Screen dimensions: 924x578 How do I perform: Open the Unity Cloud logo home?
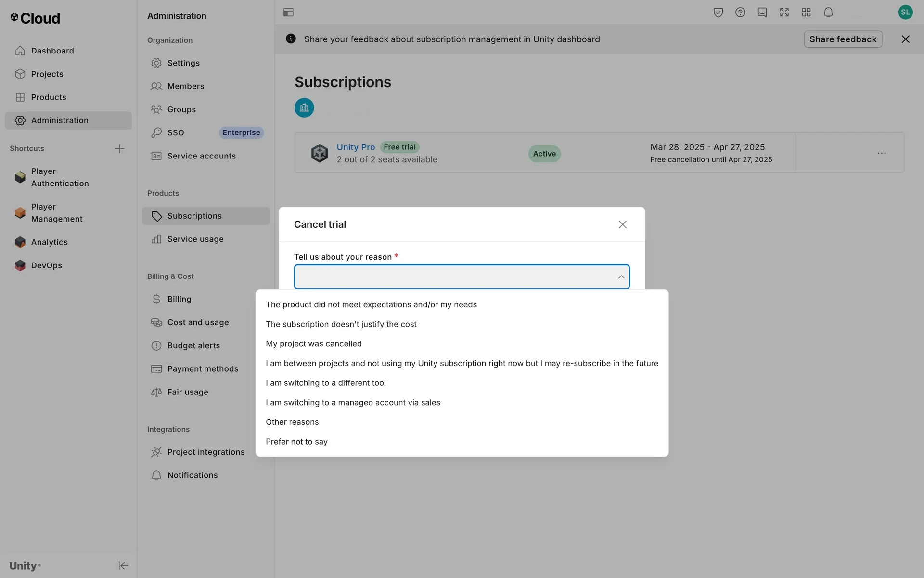pos(35,18)
